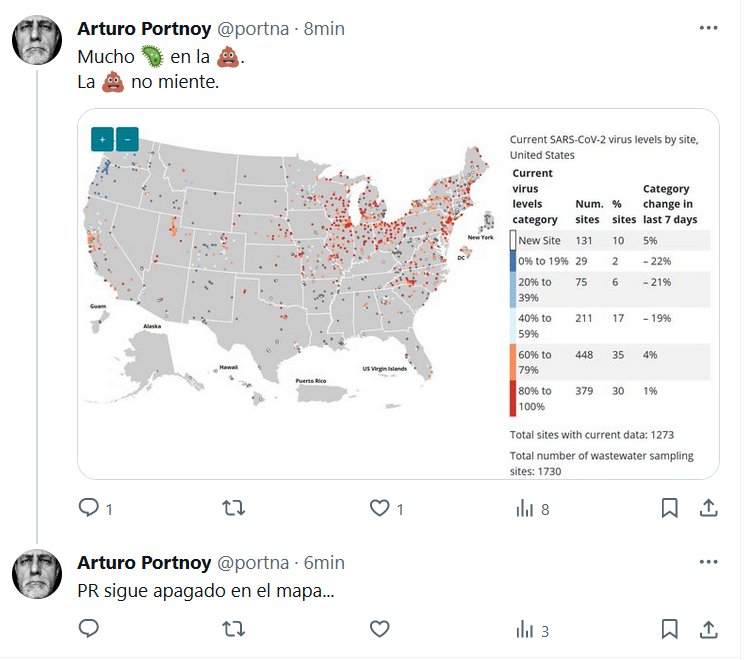The width and height of the screenshot is (748, 660).
Task: Click the red 80% to 100% legend swatch
Action: [513, 398]
